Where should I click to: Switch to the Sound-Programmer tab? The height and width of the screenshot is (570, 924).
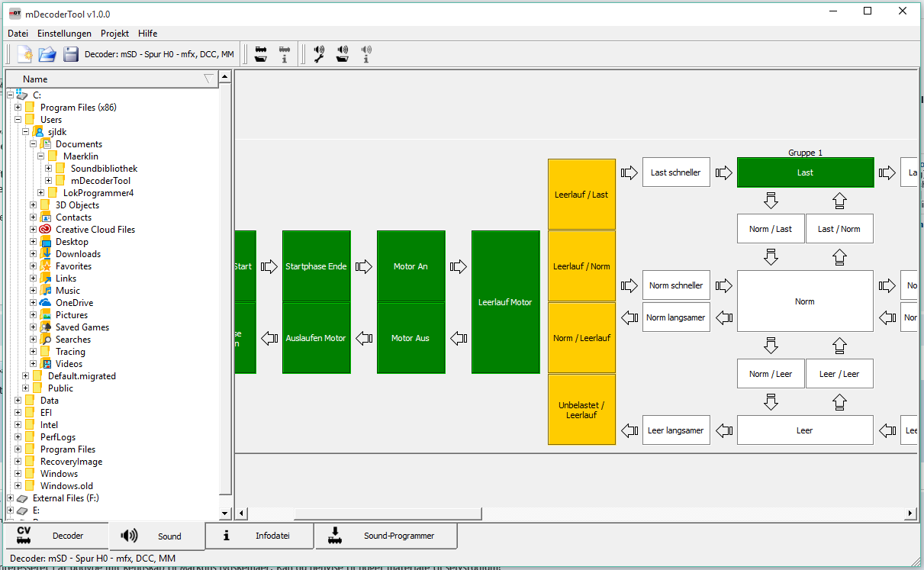[386, 536]
